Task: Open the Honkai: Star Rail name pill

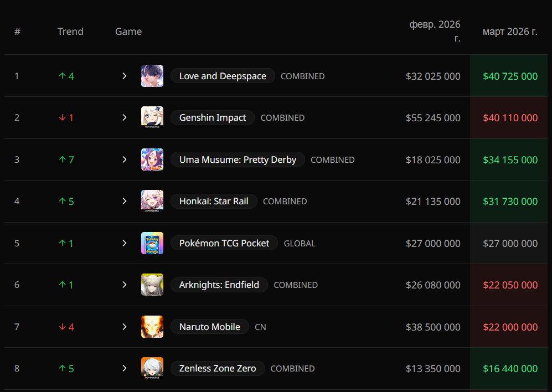Action: click(x=214, y=201)
